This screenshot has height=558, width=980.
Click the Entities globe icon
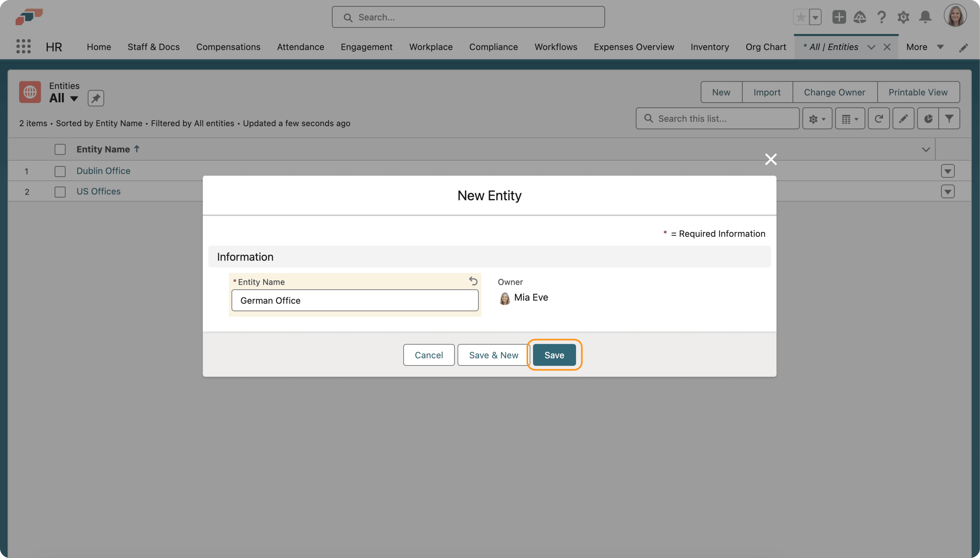tap(30, 92)
